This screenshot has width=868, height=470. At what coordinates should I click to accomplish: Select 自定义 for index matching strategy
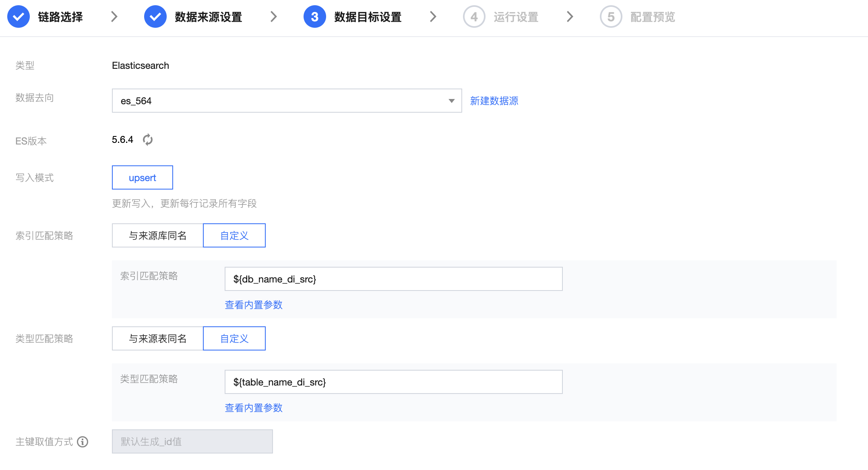pyautogui.click(x=234, y=236)
